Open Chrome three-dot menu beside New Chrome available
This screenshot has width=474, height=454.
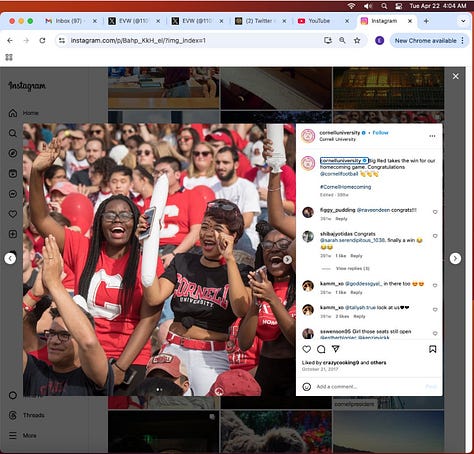coord(462,40)
